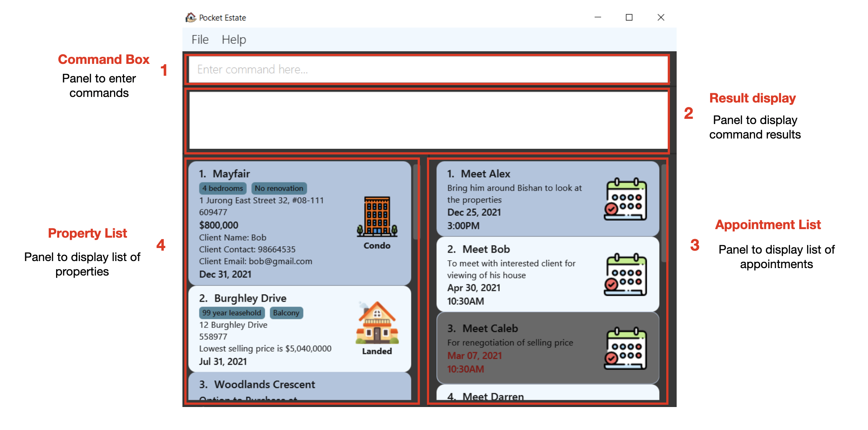Select the 99 year leasehold tag

coord(232,313)
